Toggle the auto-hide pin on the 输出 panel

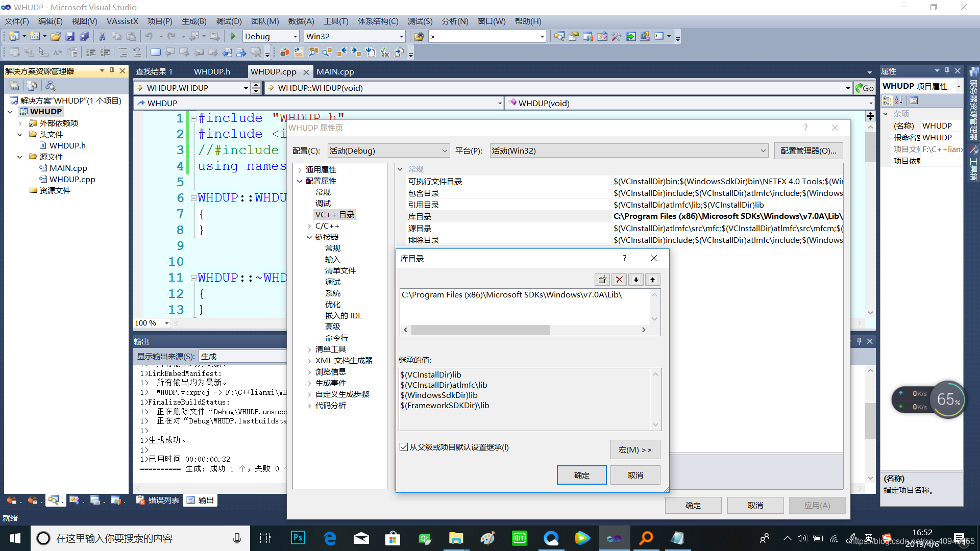click(859, 341)
